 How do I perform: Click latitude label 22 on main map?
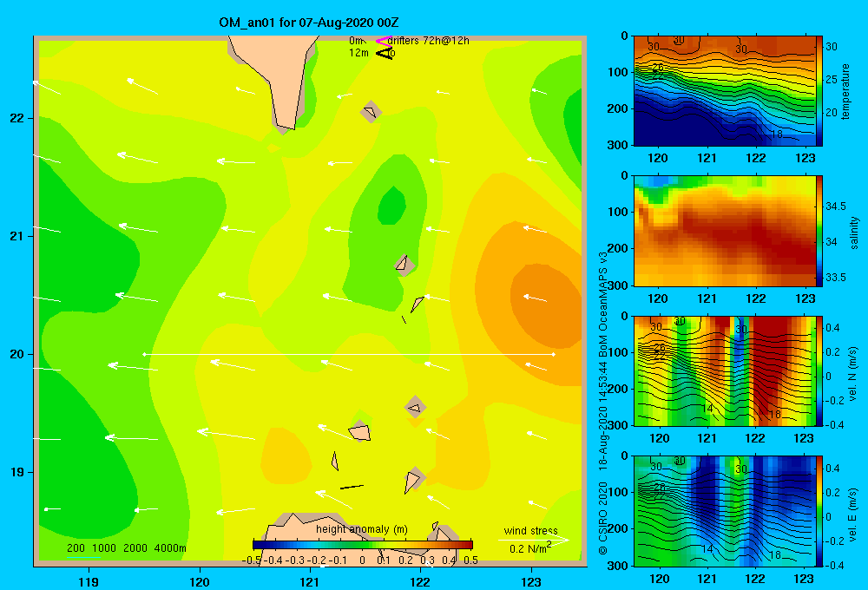click(x=17, y=118)
